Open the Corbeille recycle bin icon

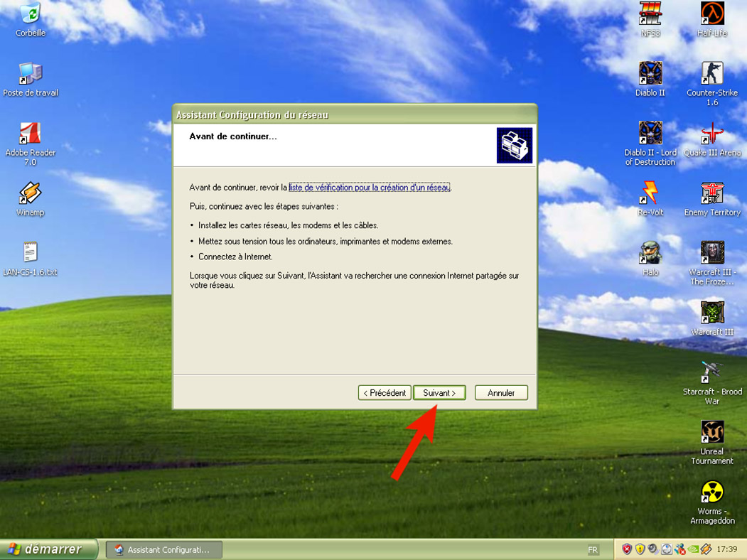click(30, 14)
